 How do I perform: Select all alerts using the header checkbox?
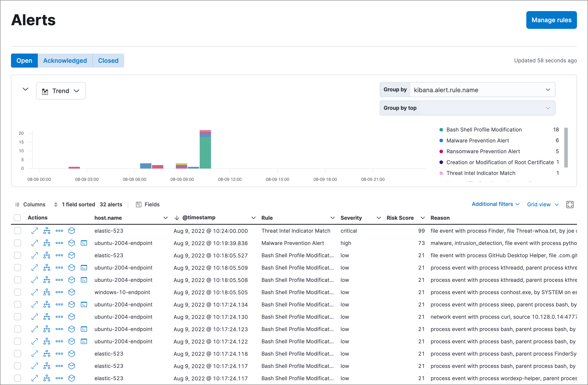[17, 218]
